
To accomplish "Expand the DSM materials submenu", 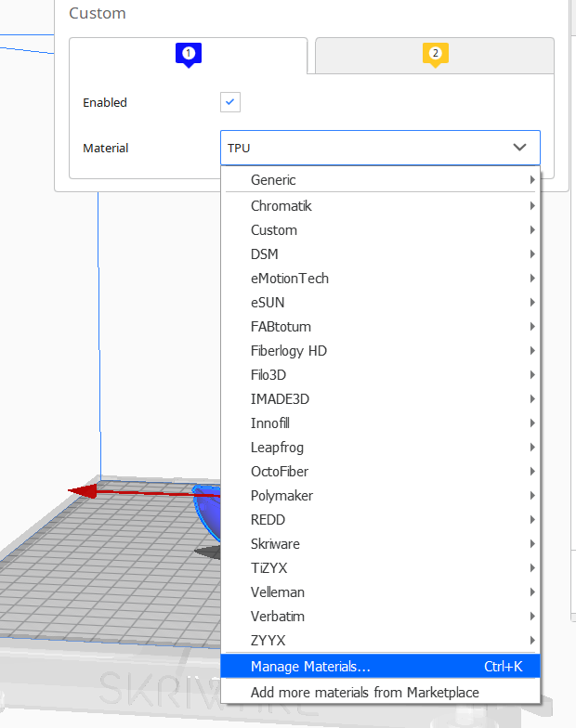I will 380,254.
